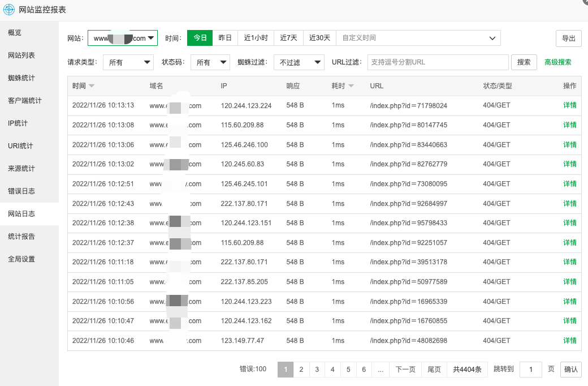Image resolution: width=588 pixels, height=386 pixels.
Task: Click the 确认 jump button
Action: (x=570, y=370)
